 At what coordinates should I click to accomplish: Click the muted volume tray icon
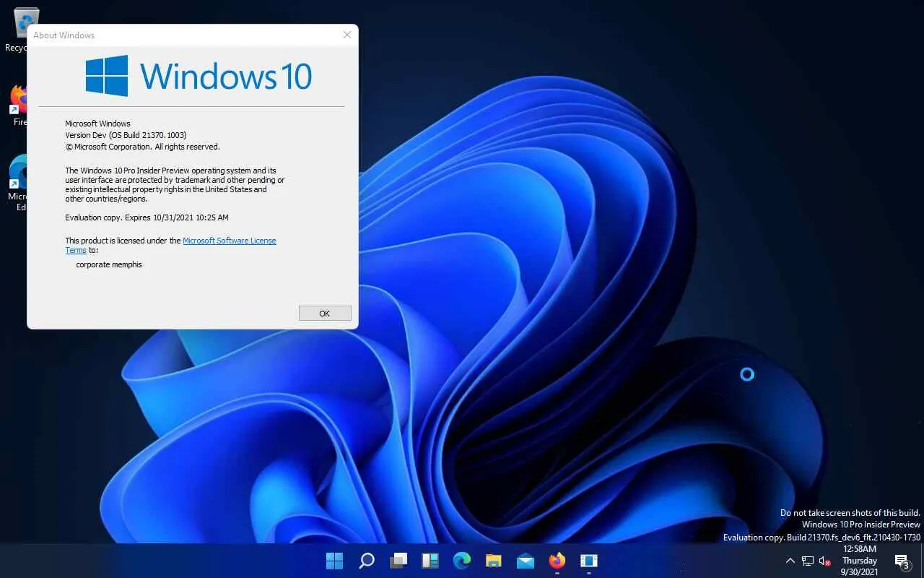(x=825, y=561)
